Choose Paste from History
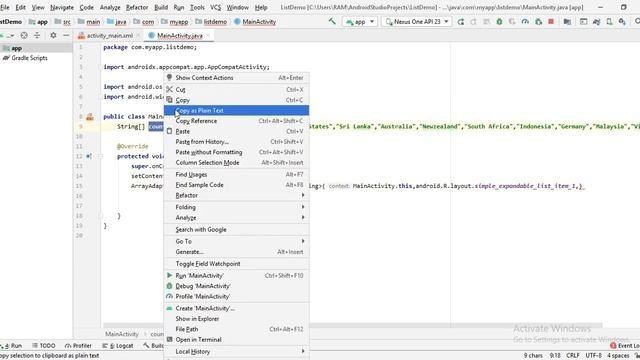 (236, 142)
